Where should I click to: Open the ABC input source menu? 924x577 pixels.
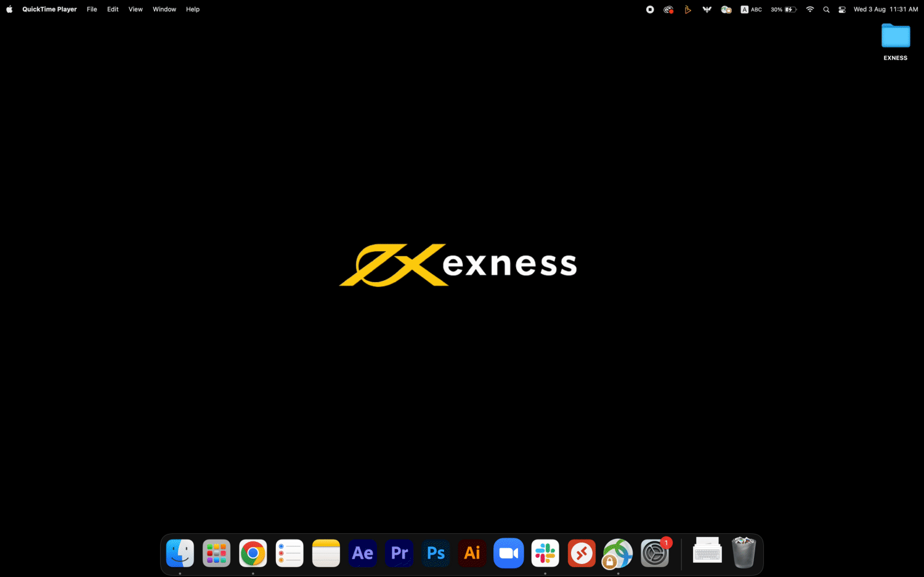click(x=751, y=9)
